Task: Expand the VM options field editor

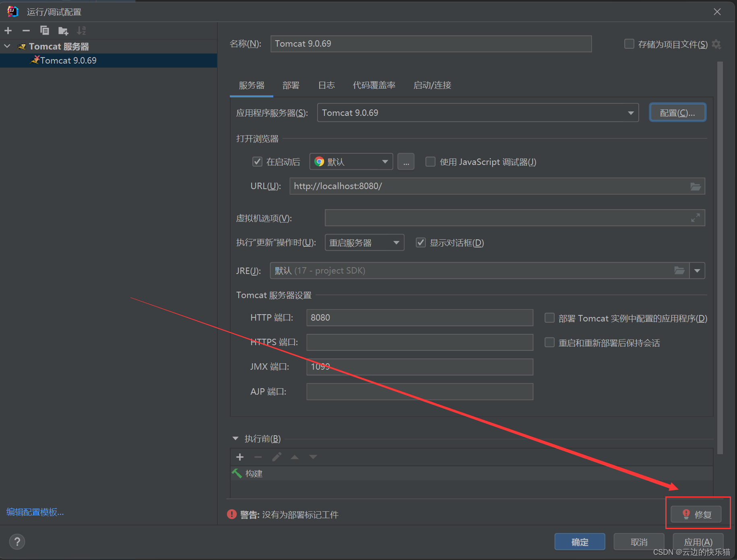Action: [696, 218]
